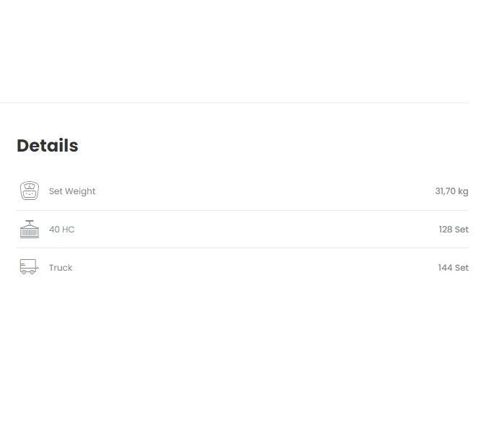Click the "31,70 kg" weight value
This screenshot has height=436, width=504.
coord(451,191)
